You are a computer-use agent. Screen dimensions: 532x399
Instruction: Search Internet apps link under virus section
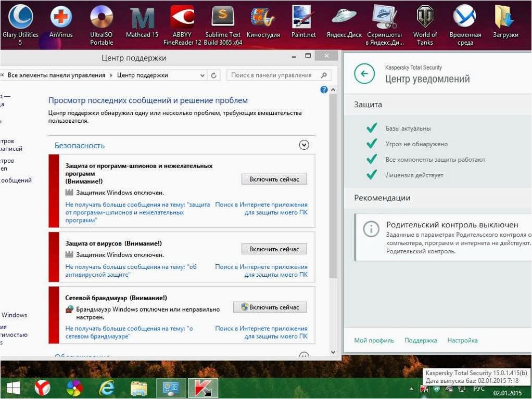[261, 271]
